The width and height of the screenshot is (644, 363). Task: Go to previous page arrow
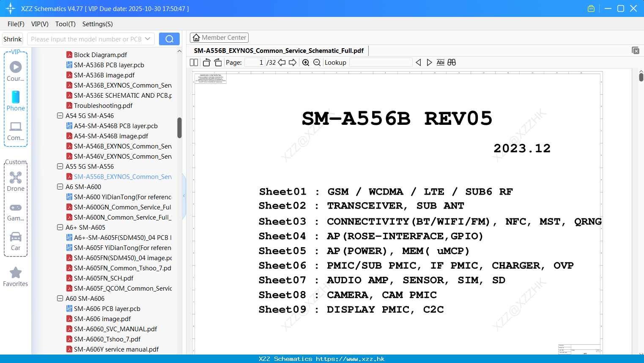pos(282,63)
